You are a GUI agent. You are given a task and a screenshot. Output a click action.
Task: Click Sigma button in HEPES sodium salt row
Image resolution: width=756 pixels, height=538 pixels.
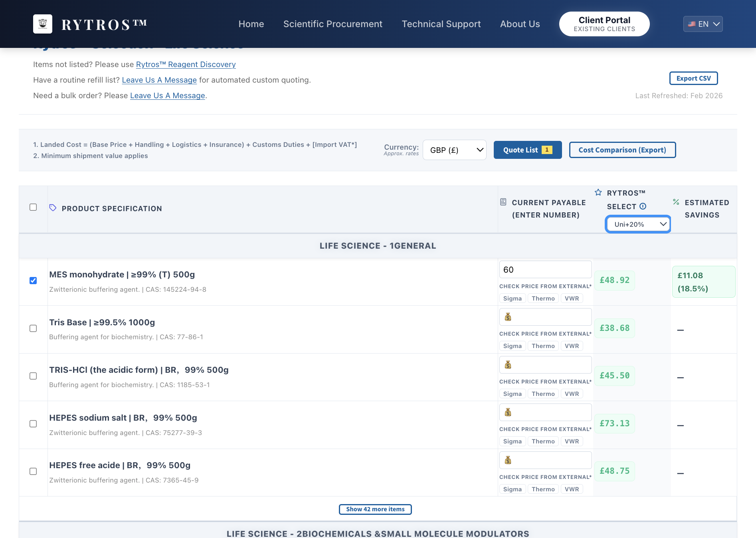click(x=513, y=441)
